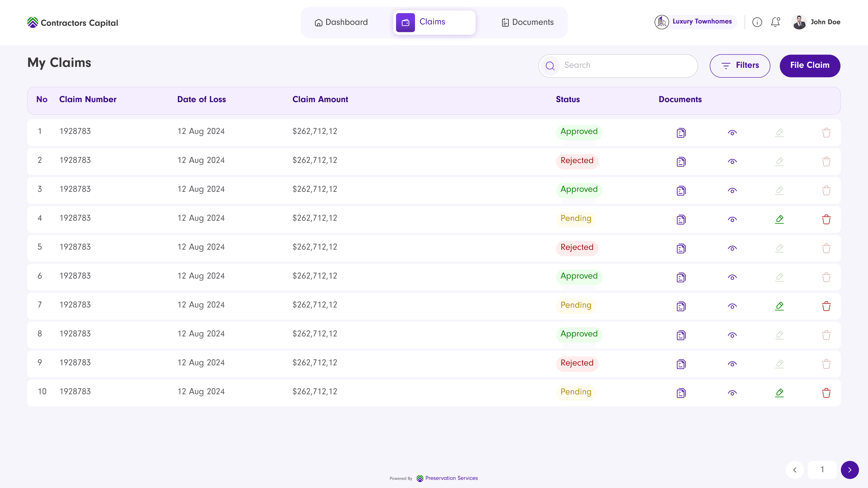868x488 pixels.
Task: Go to the previous page arrow
Action: coord(795,470)
